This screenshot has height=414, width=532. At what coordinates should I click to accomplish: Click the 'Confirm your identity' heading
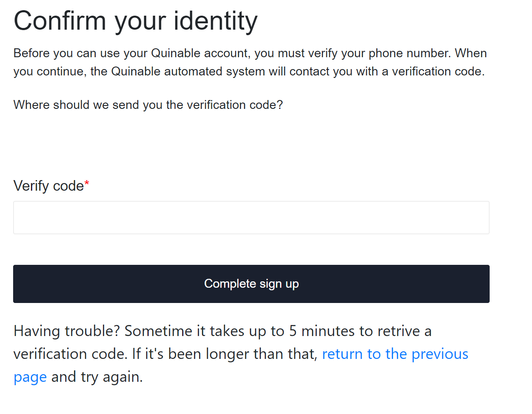(x=136, y=21)
